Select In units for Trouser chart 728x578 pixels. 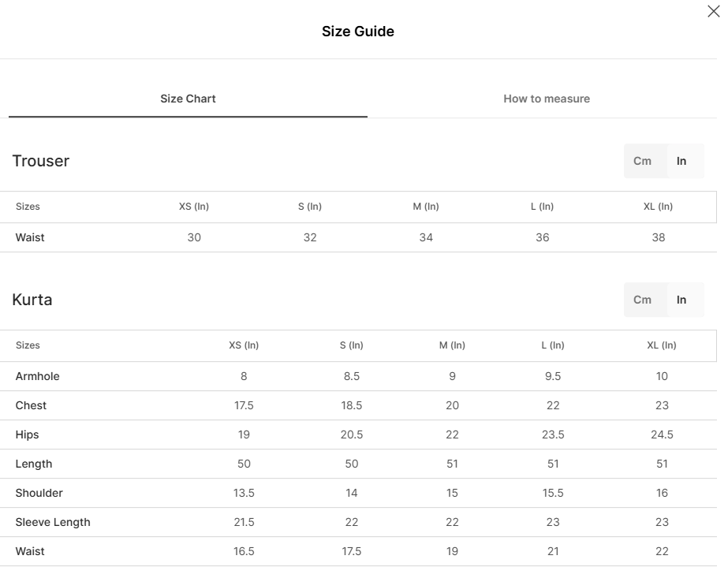[681, 161]
